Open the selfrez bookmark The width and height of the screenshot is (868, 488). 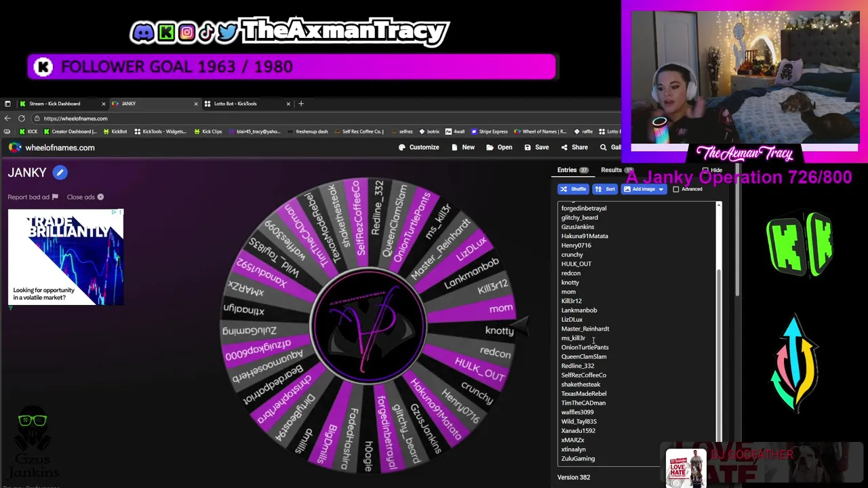click(403, 131)
